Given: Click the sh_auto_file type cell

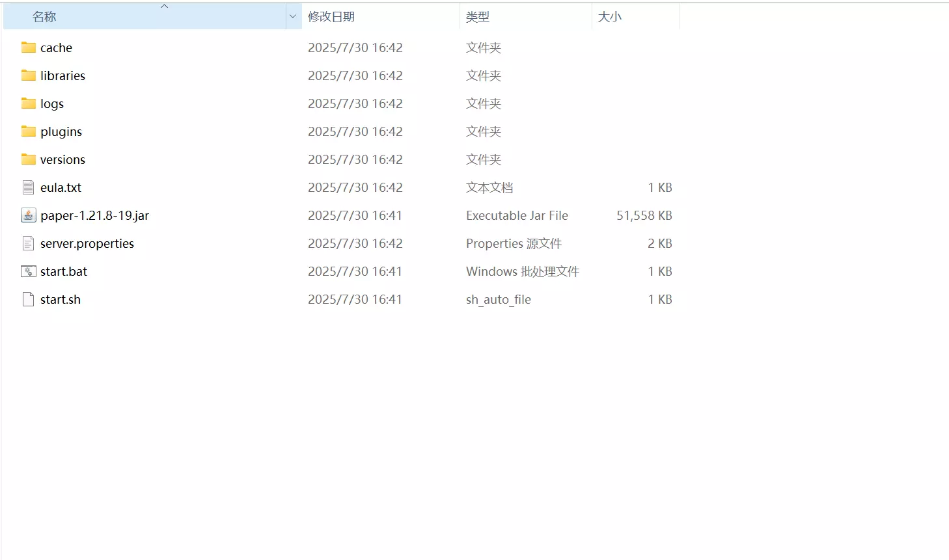Looking at the screenshot, I should 499,299.
